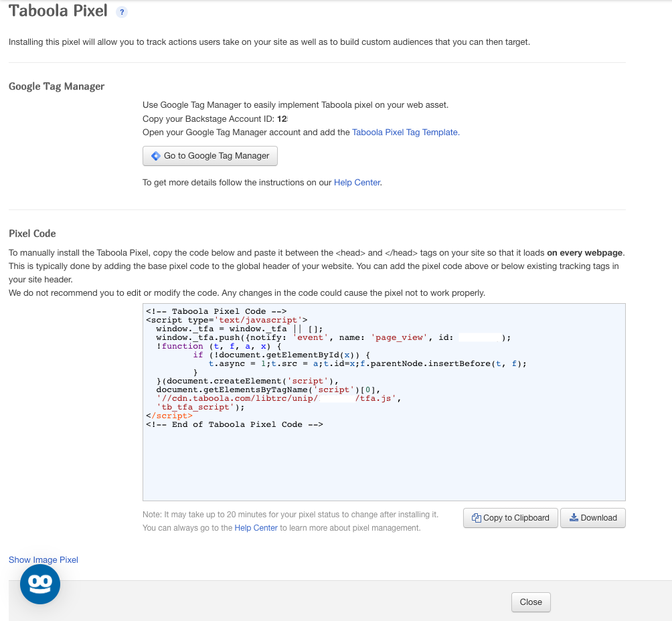Click the cdn.taboola.com URL code line
Screen dimensions: 672x621
(x=278, y=399)
